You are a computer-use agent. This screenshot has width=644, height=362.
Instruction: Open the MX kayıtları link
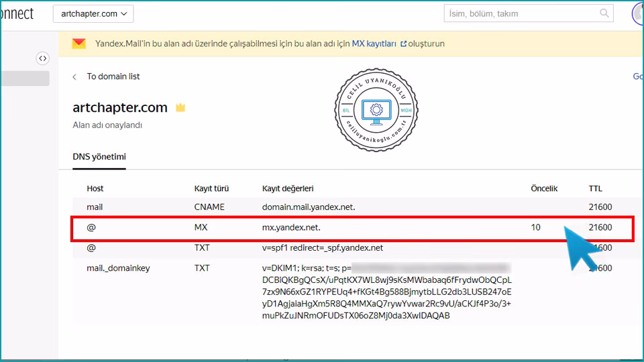pos(374,44)
